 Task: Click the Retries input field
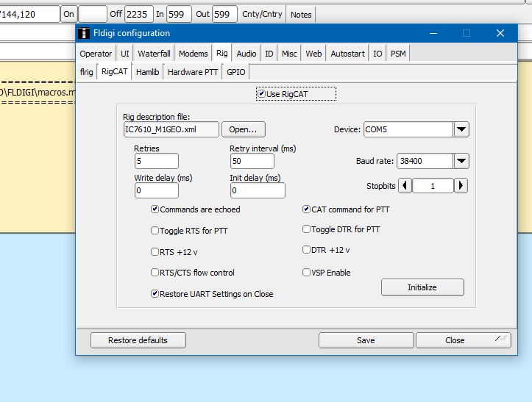pyautogui.click(x=157, y=161)
